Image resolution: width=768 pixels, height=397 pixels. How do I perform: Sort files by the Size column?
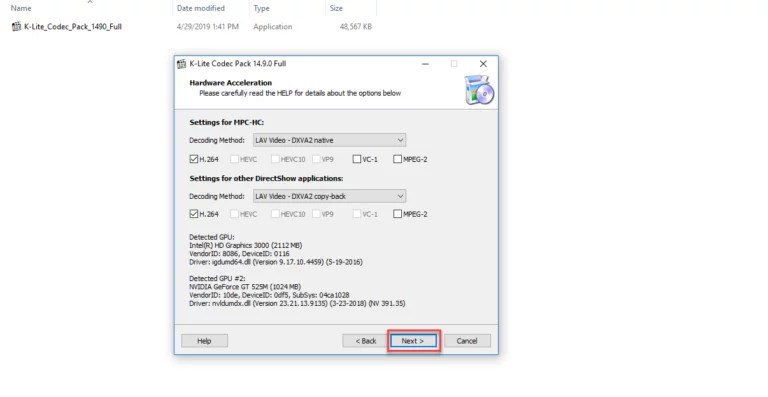point(336,8)
